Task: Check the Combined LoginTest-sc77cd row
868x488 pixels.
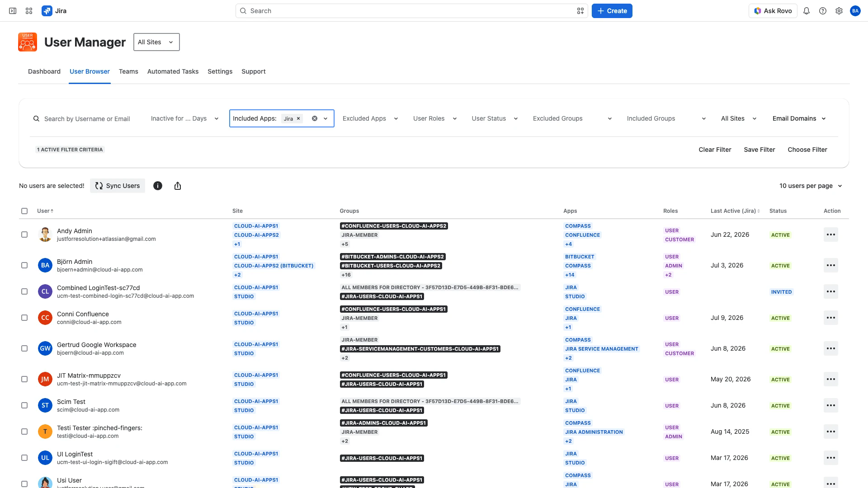Action: 24,291
